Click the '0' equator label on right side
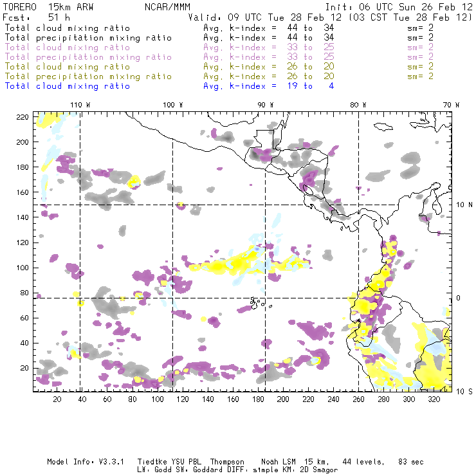 click(459, 298)
